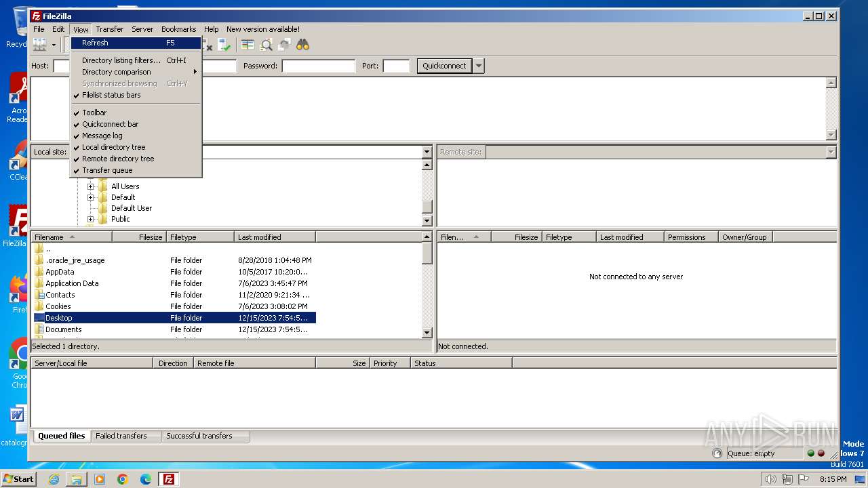Sort local files by Last modified

coord(275,237)
